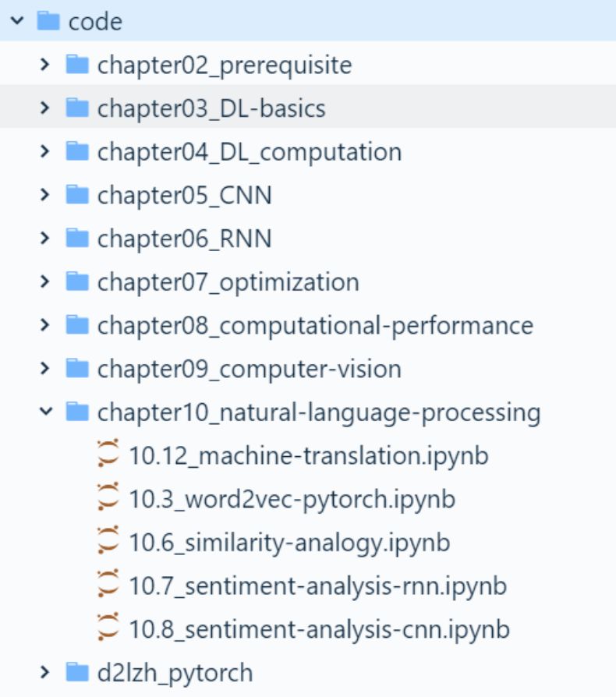
Task: Select chapter08_computational-performance folder label
Action: (315, 325)
